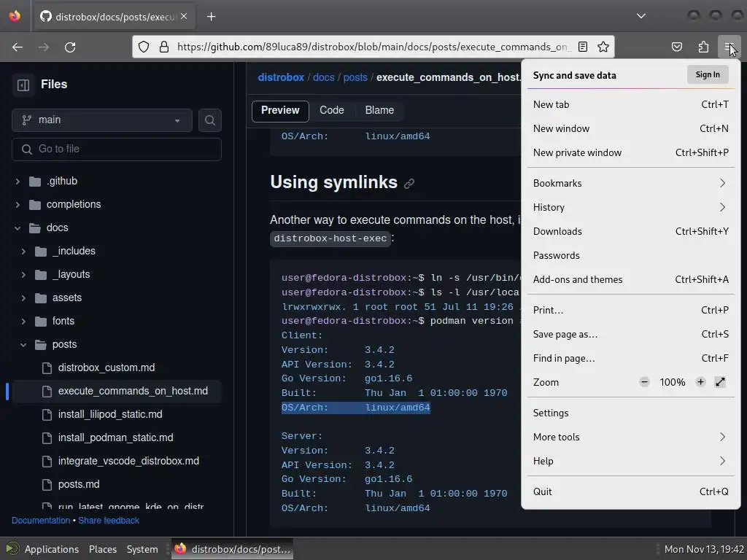The height and width of the screenshot is (560, 747).
Task: Open the main branch selector
Action: coord(102,120)
